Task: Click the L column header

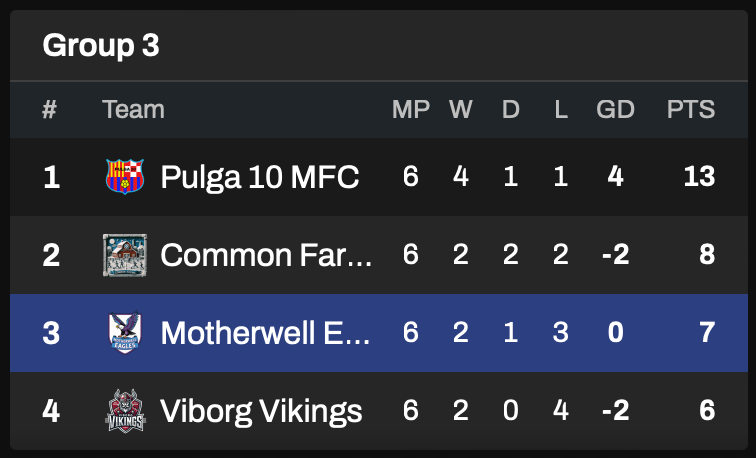Action: click(x=561, y=109)
